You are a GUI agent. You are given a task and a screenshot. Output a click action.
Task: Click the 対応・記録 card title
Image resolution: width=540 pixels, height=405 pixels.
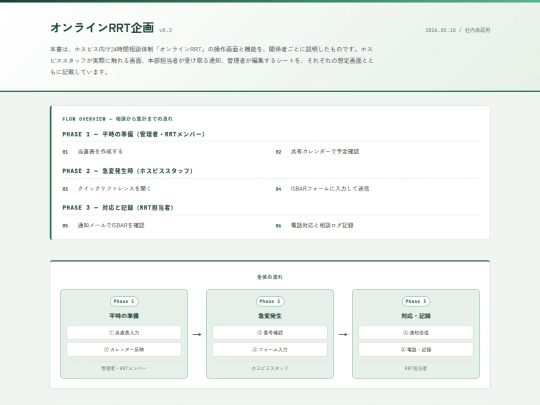(x=416, y=316)
